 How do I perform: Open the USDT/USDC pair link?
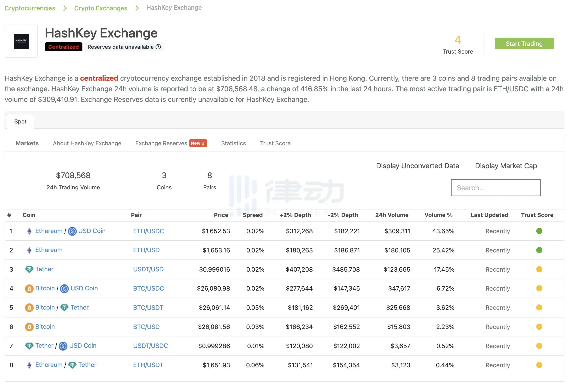pyautogui.click(x=150, y=346)
